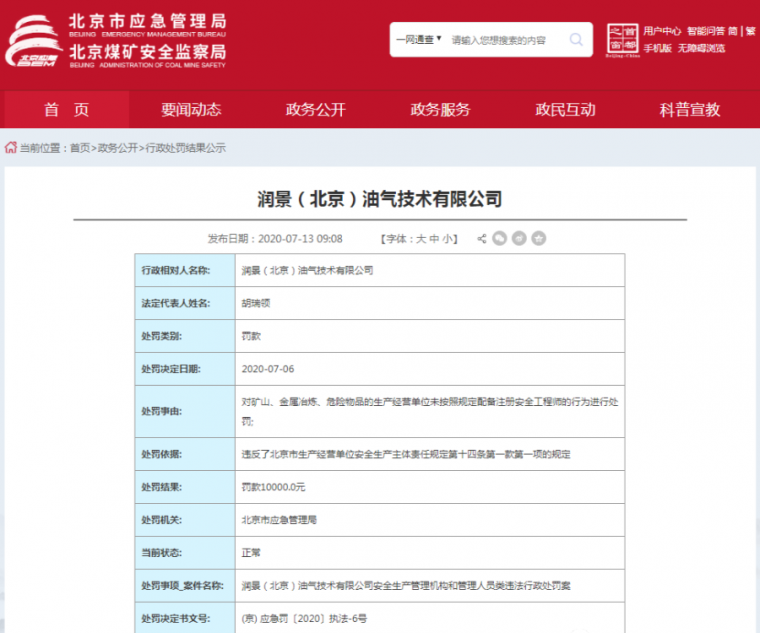
Task: Share via the WeChat circle icon
Action: tap(501, 239)
